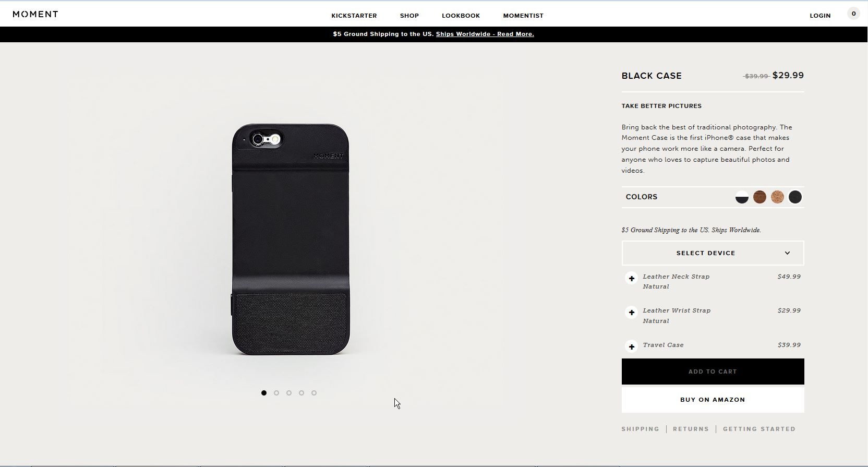
Task: Select the black-and-white color swatch
Action: (x=742, y=197)
